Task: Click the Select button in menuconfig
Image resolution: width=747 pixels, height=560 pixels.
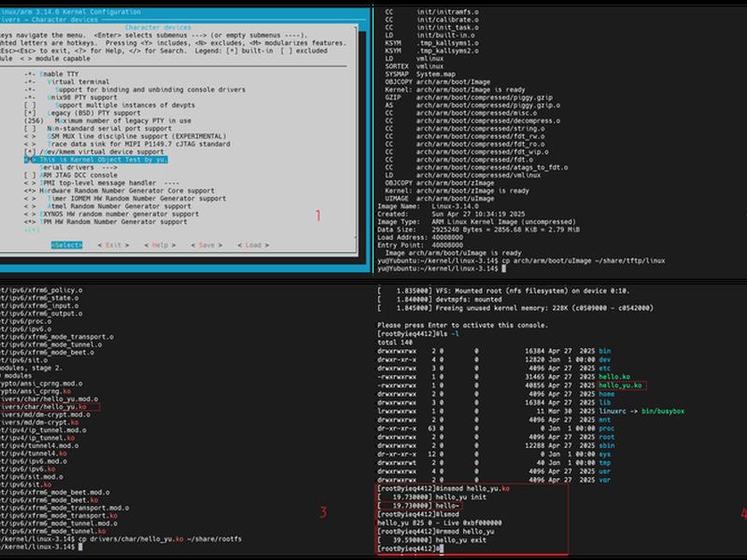Action: [66, 245]
